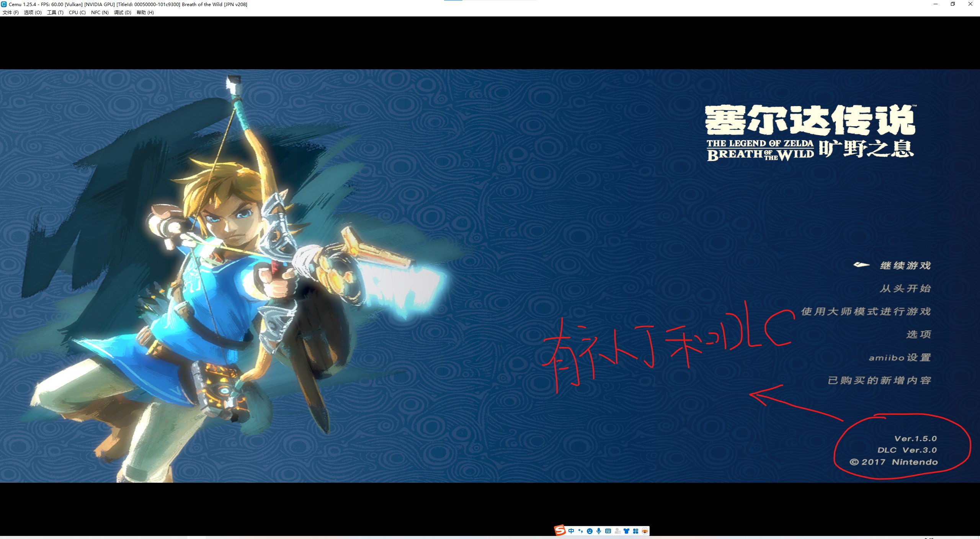This screenshot has width=980, height=539.
Task: Open the four-square toolbox icon in Sogou
Action: (636, 531)
